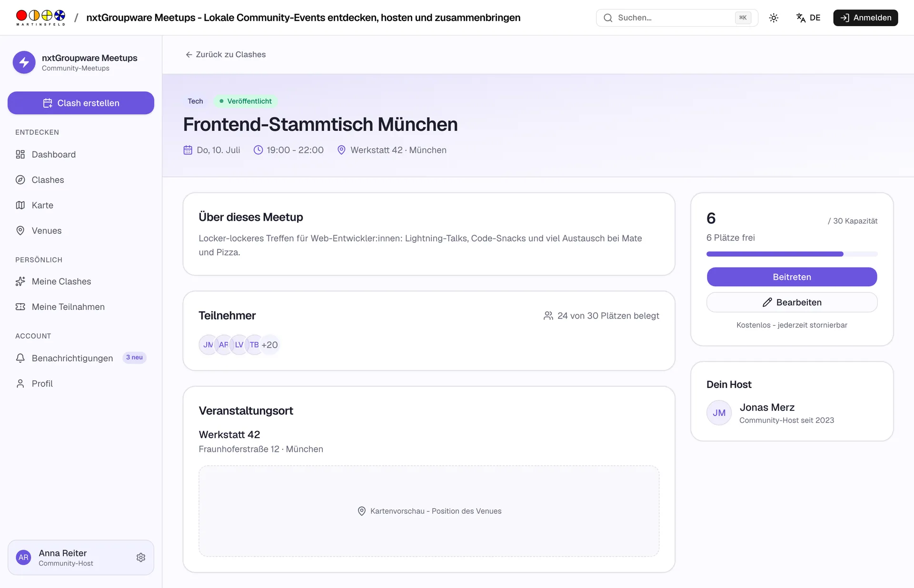Focus the Suchen search field
This screenshot has height=588, width=914.
coord(677,18)
